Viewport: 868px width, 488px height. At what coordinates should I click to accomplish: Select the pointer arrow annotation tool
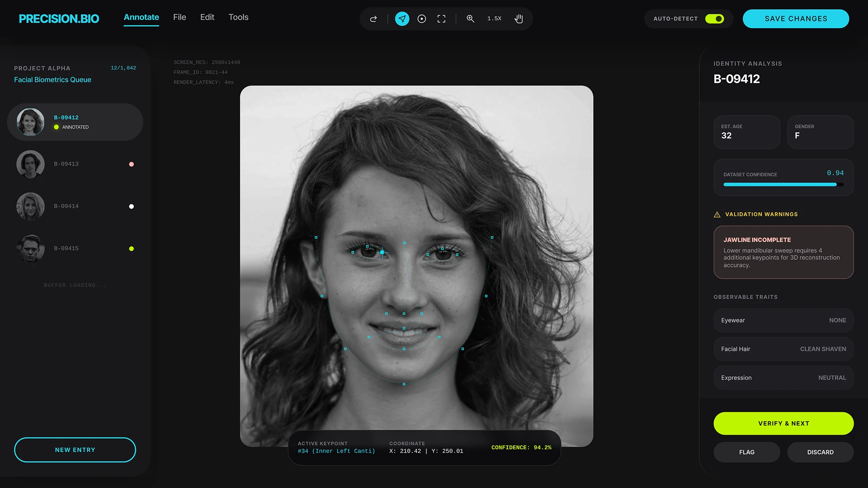tap(402, 19)
